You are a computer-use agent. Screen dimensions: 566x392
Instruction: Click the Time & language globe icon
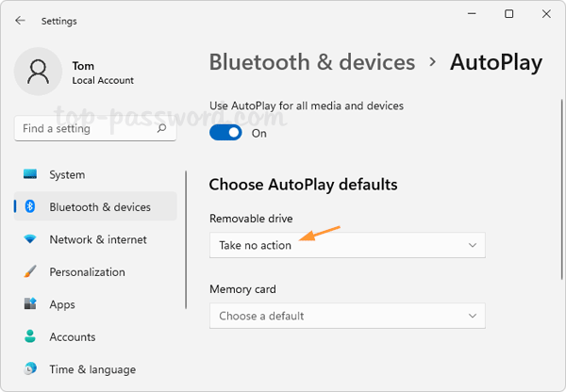pyautogui.click(x=30, y=369)
